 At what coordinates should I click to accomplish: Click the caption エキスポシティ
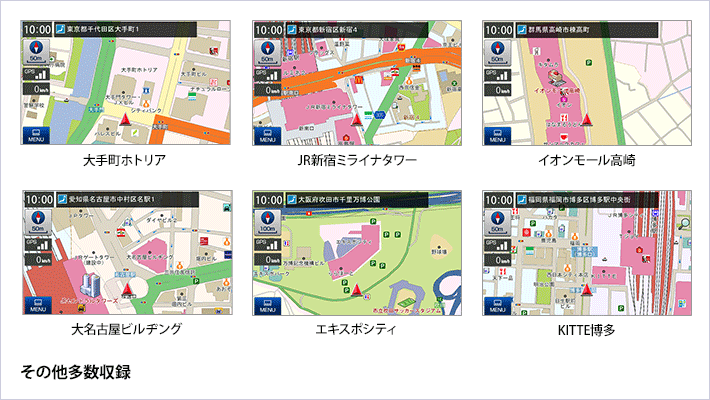[356, 329]
